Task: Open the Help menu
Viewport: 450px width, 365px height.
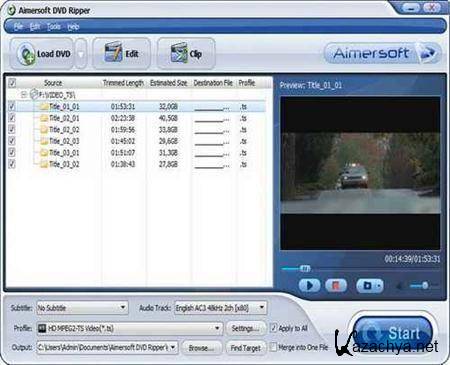Action: point(73,27)
